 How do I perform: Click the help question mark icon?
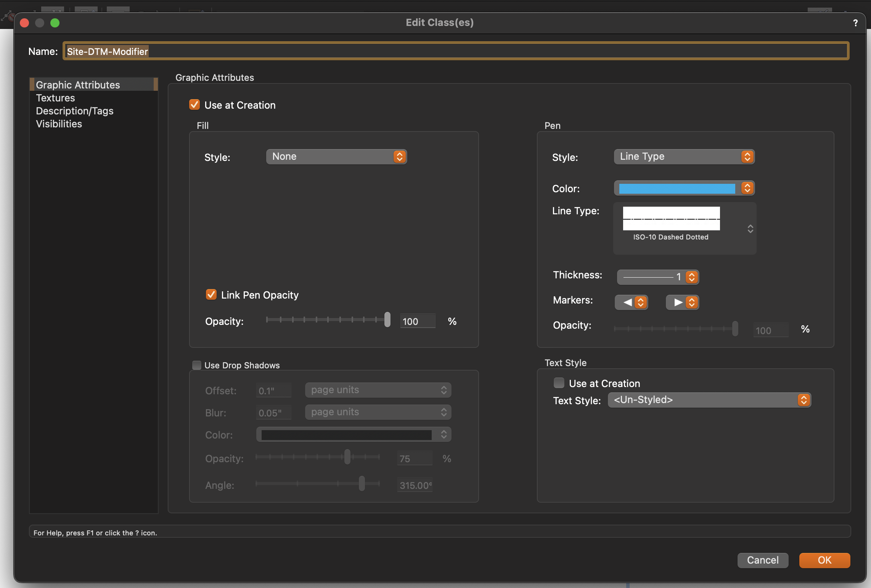point(855,23)
